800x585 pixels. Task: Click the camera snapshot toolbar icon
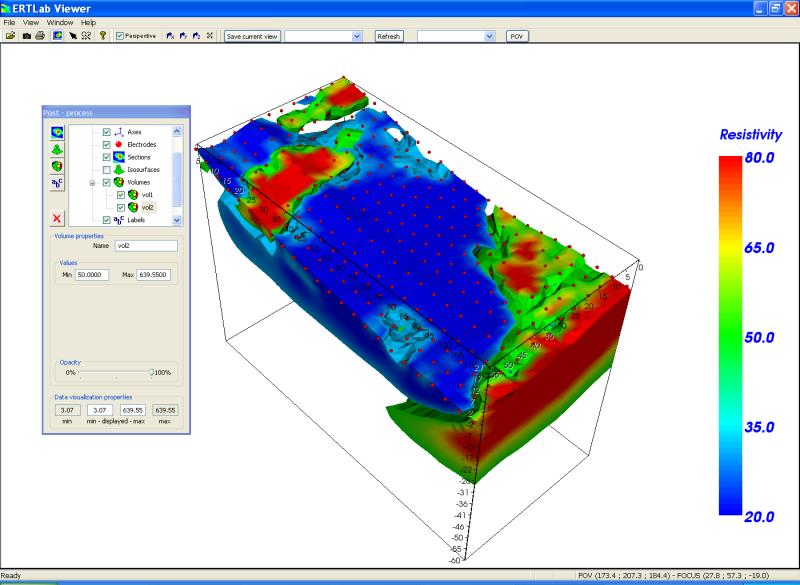(x=27, y=36)
